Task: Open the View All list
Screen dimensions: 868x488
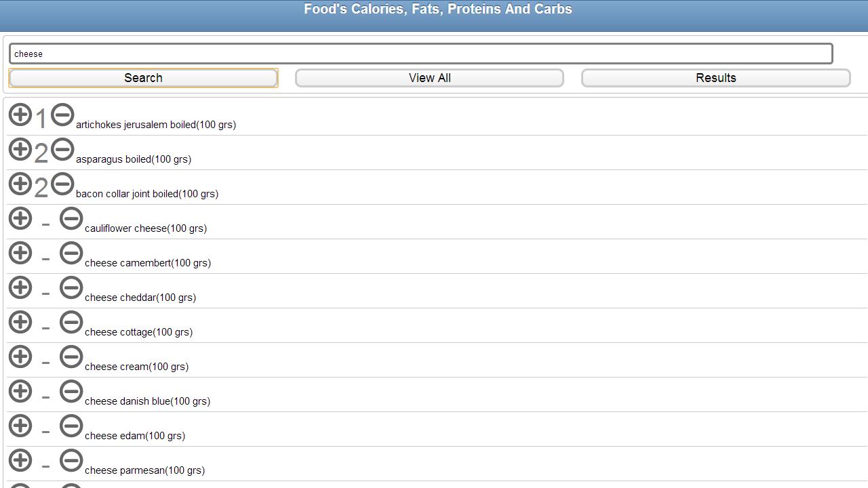Action: pos(429,77)
